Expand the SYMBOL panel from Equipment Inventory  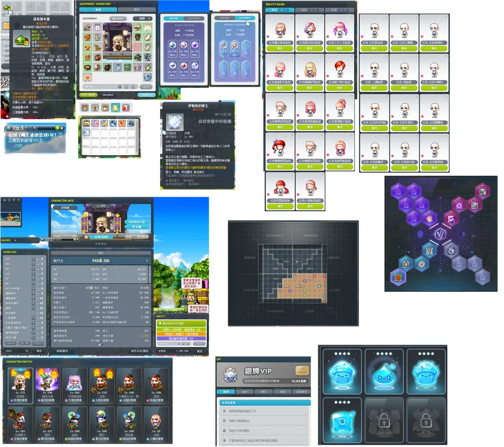click(146, 95)
